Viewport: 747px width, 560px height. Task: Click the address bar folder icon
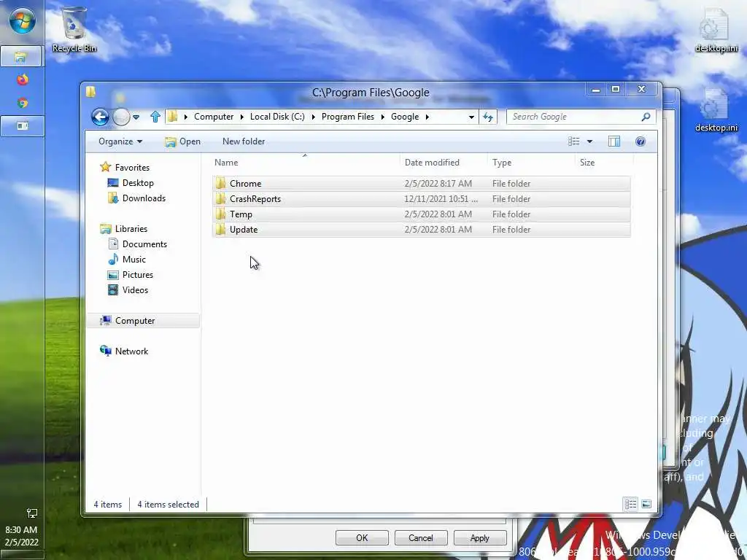coord(172,117)
